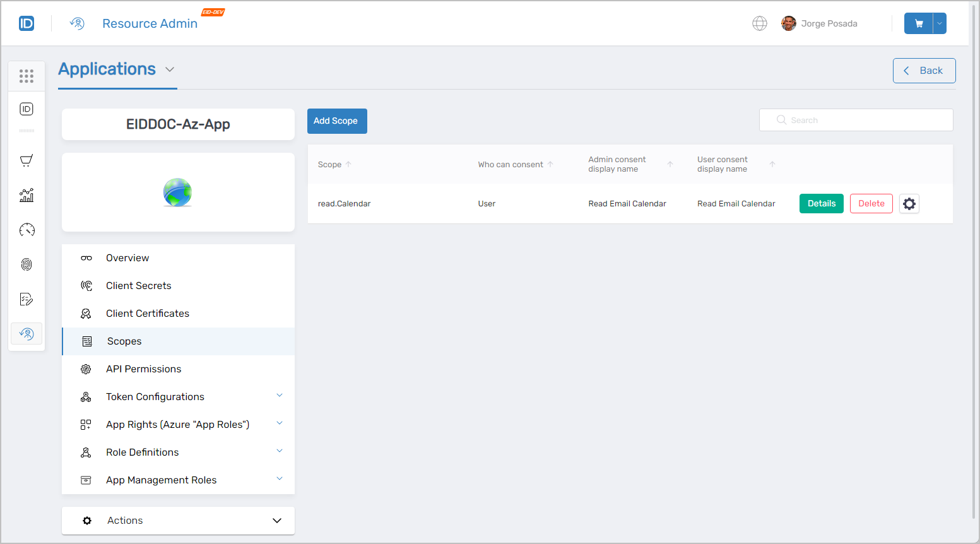Click into the Search field
This screenshot has width=980, height=544.
coord(865,120)
